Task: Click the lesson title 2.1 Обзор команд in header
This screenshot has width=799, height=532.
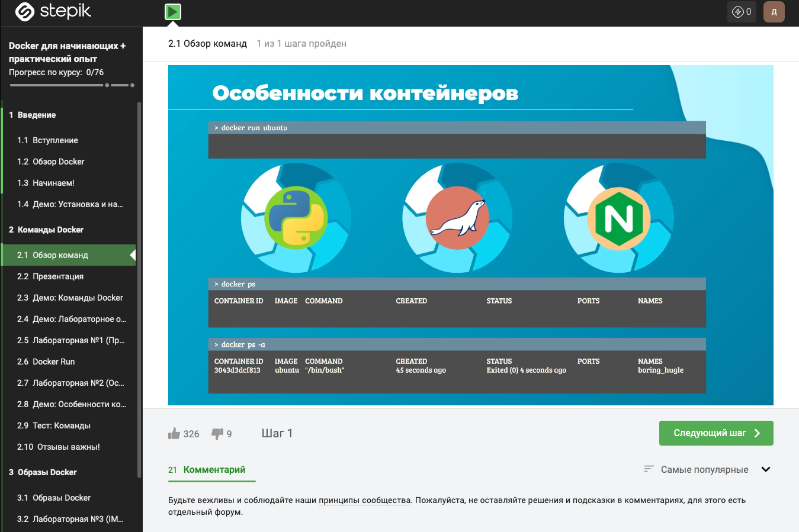Action: 207,43
